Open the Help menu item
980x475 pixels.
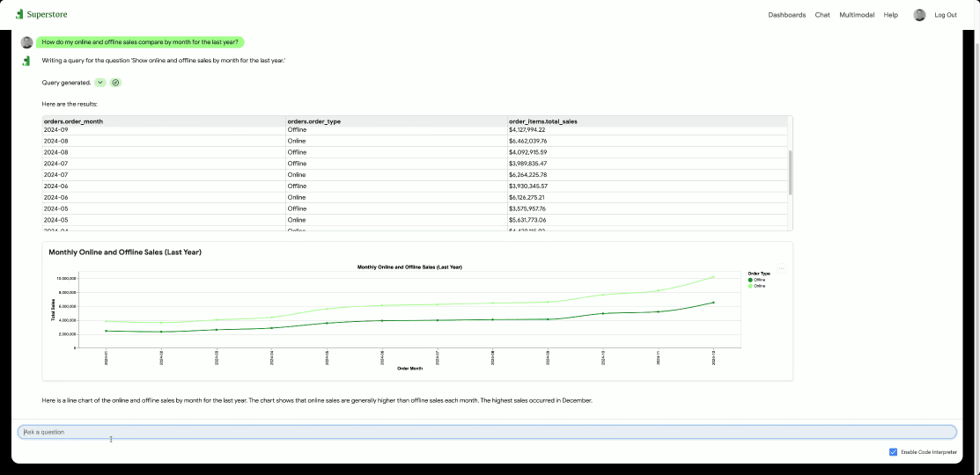point(890,15)
